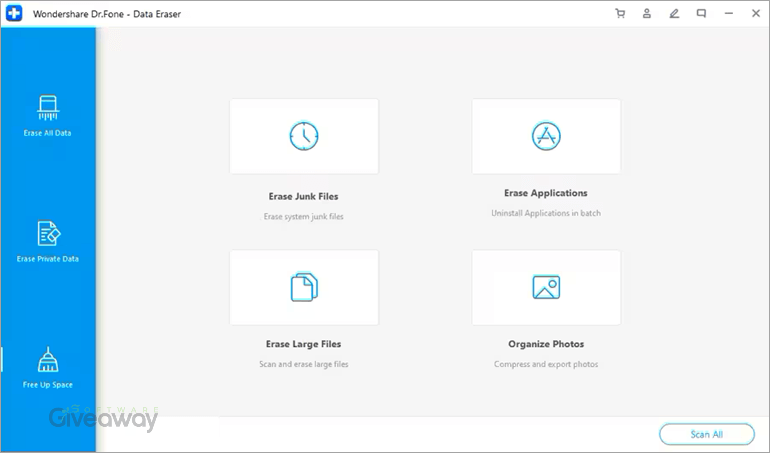Click the 'Compress and export photos' description
The height and width of the screenshot is (453, 770).
[546, 364]
